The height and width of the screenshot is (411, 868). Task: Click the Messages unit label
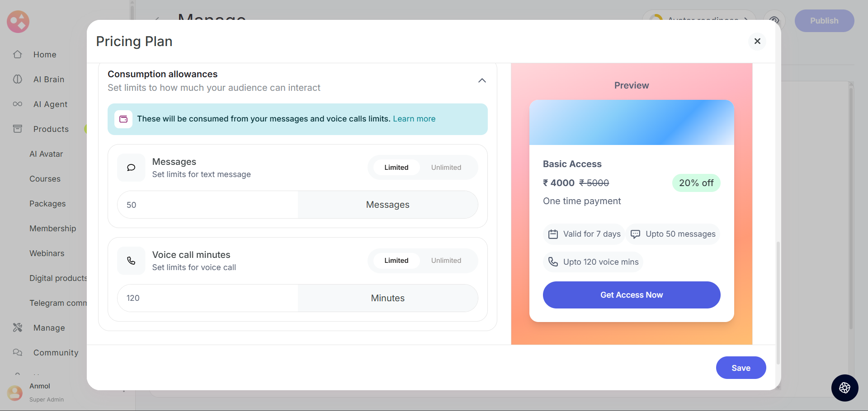pyautogui.click(x=388, y=205)
